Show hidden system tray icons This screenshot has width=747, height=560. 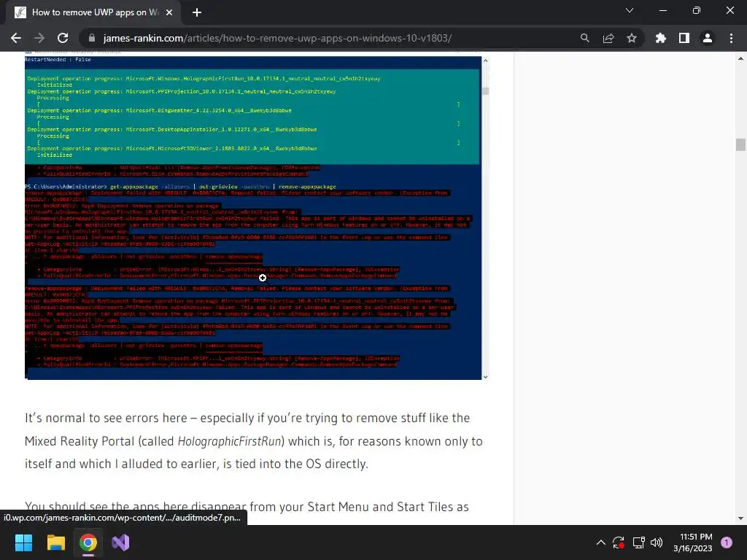tap(601, 542)
